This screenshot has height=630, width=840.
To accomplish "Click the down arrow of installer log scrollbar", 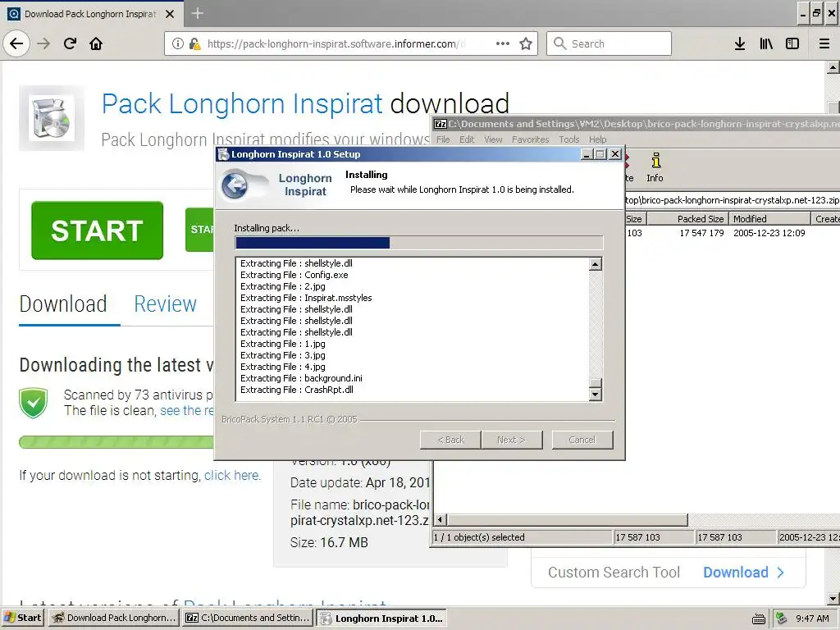I will coord(596,395).
